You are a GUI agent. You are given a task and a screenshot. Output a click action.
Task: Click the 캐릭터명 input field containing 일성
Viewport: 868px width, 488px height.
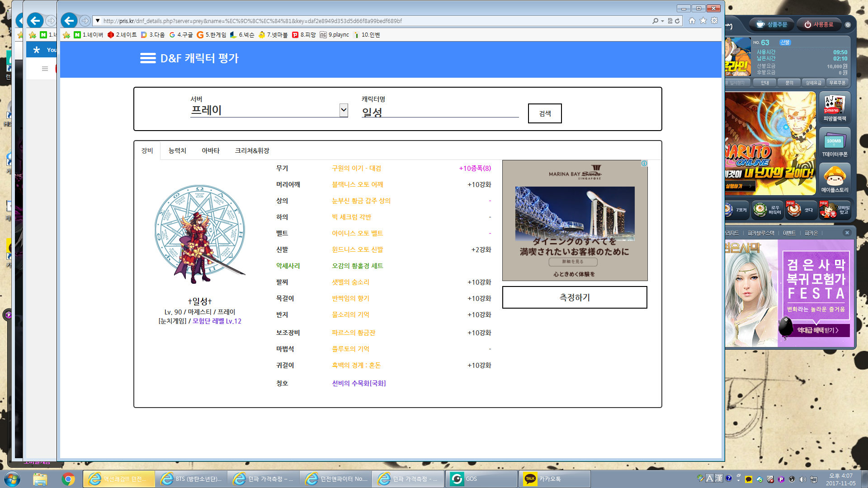(440, 112)
